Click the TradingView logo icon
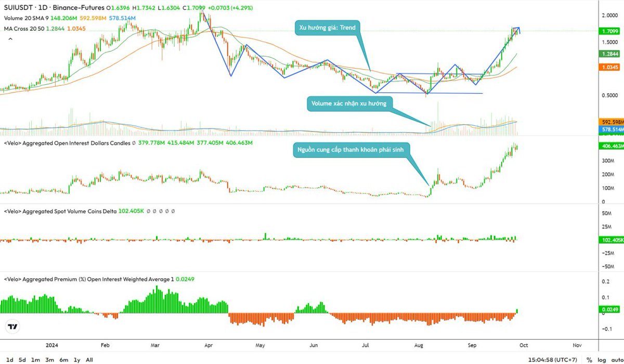Screen dimensions: 624x364 coord(12,327)
